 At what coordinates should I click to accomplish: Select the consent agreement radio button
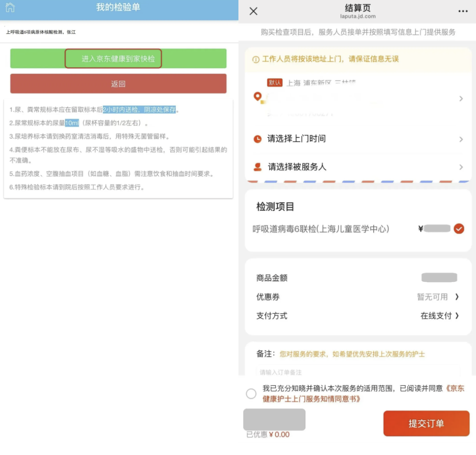click(251, 394)
